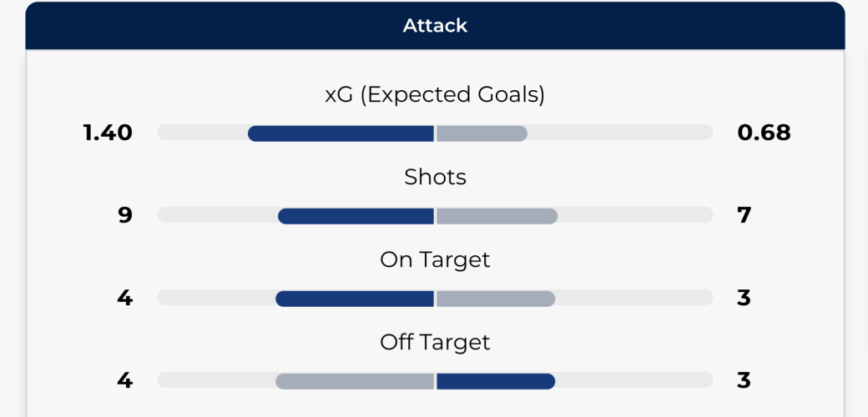Screen dimensions: 868x417
Task: Click the dark blue Off Target bar segment
Action: [496, 381]
